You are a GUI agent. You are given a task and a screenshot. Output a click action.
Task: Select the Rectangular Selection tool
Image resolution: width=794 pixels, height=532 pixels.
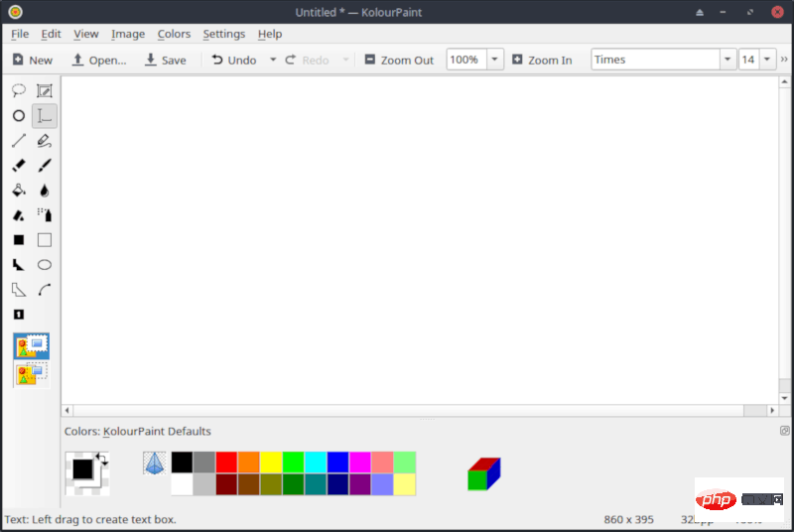45,90
